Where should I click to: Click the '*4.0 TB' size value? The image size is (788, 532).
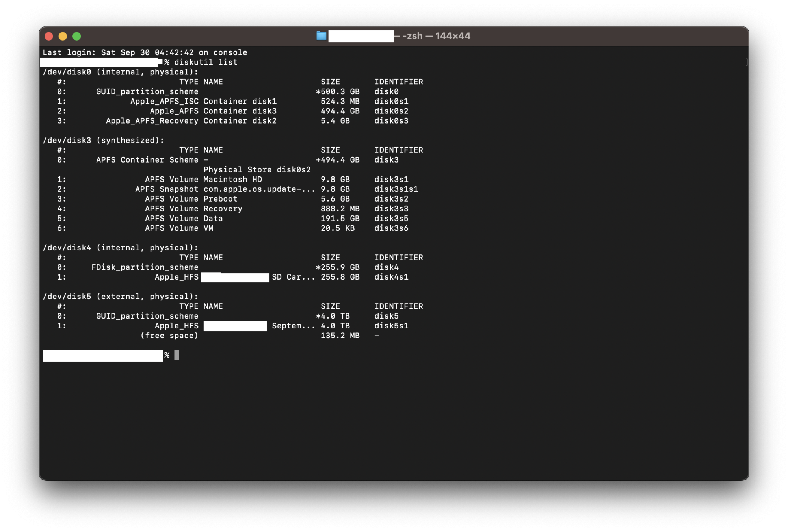click(333, 316)
